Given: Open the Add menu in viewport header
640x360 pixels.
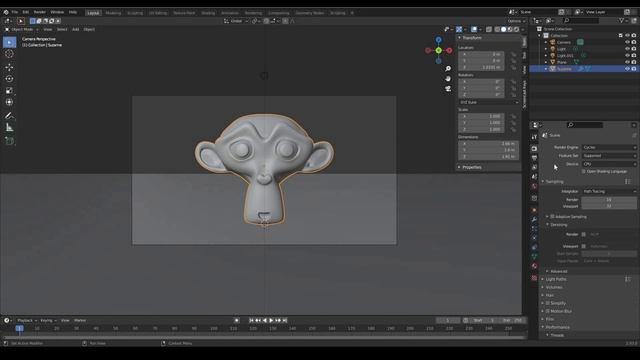Looking at the screenshot, I should click(x=76, y=29).
